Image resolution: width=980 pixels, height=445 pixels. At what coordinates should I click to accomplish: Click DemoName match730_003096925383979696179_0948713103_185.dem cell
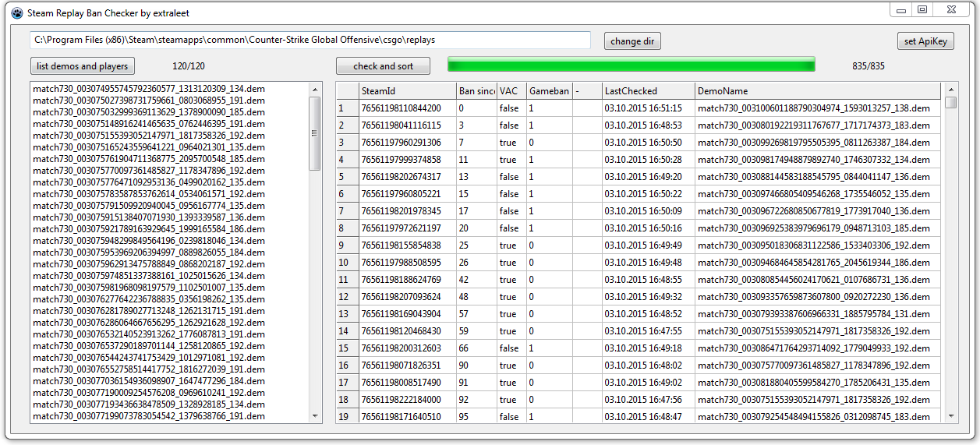pyautogui.click(x=818, y=228)
